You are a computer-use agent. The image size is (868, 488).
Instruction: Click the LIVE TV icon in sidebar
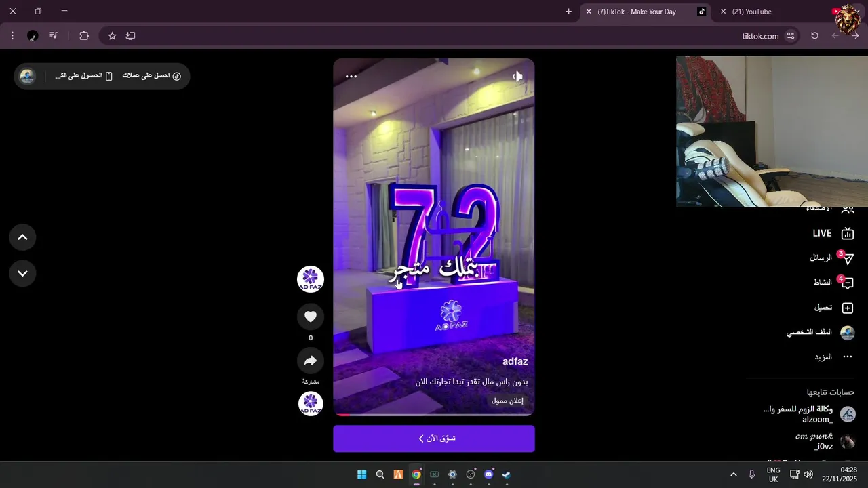(x=847, y=234)
